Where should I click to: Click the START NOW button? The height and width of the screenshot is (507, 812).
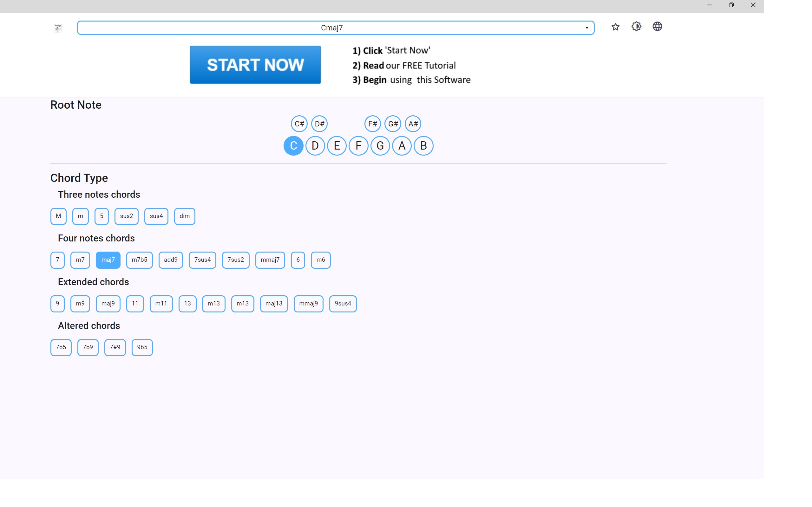[x=255, y=65]
